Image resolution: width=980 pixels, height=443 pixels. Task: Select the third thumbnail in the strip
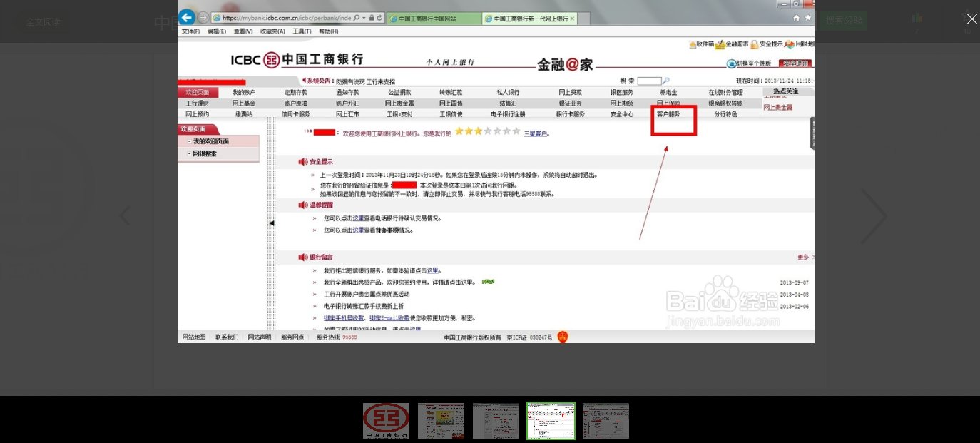click(x=496, y=421)
